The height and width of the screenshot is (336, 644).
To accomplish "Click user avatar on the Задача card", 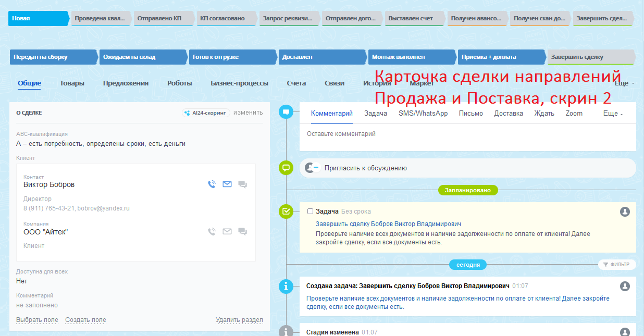I will pyautogui.click(x=625, y=211).
